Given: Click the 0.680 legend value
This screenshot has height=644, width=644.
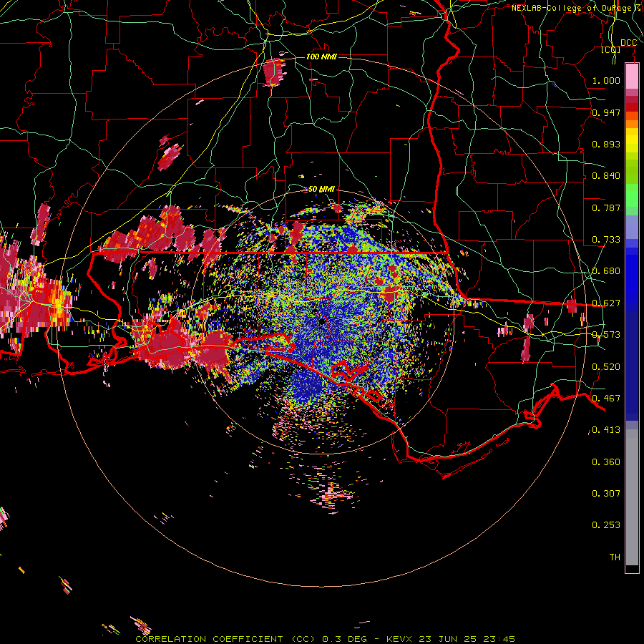Looking at the screenshot, I should [x=606, y=271].
